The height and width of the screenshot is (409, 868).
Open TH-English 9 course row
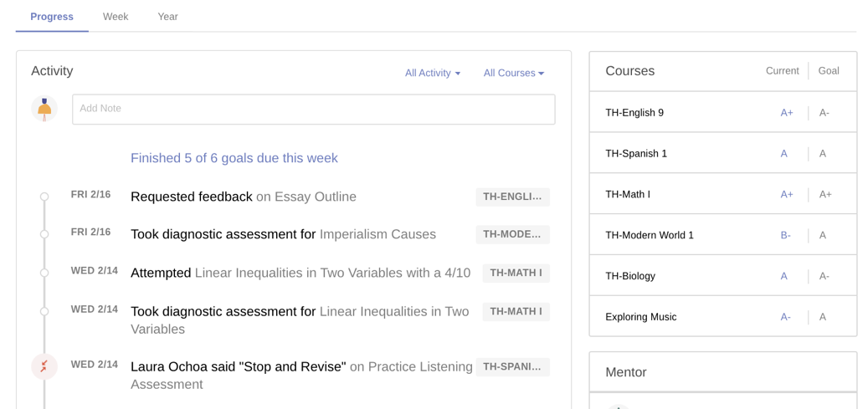click(723, 112)
